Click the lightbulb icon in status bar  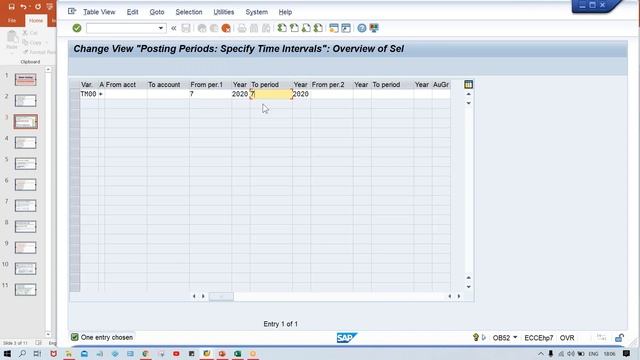[476, 338]
